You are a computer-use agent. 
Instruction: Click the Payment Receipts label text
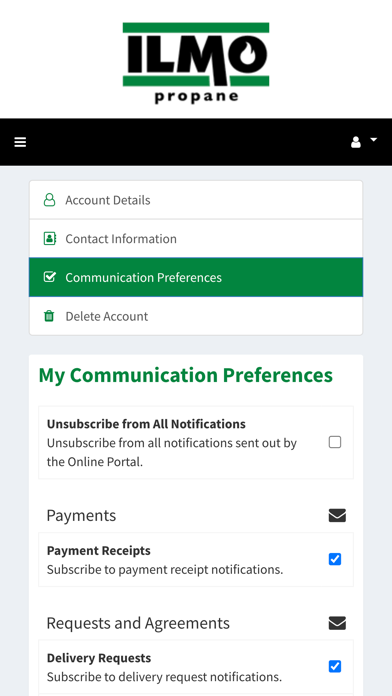click(99, 550)
